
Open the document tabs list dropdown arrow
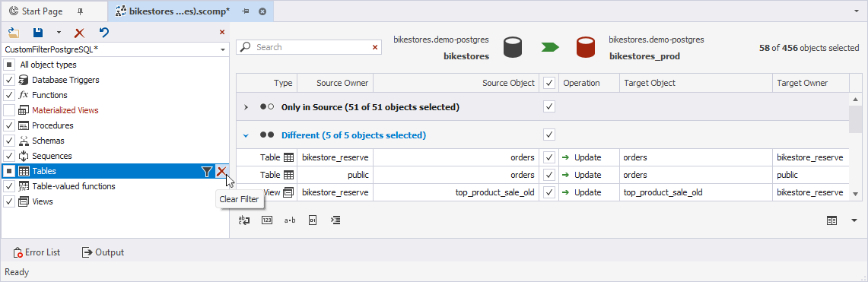click(x=857, y=11)
